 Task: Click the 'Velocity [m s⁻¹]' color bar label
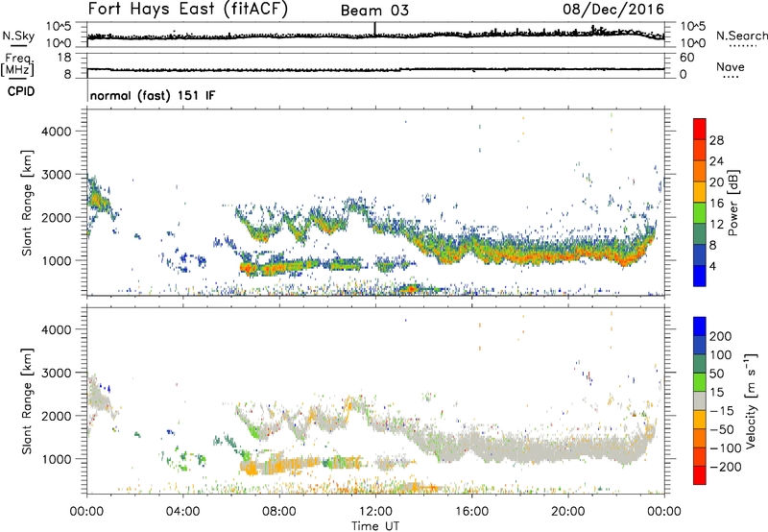(751, 400)
